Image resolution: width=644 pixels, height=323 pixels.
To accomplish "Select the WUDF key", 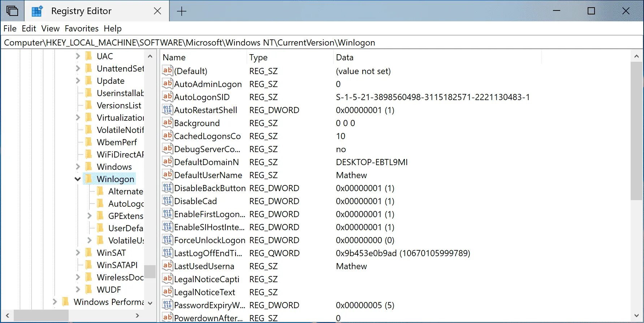I will click(x=109, y=289).
